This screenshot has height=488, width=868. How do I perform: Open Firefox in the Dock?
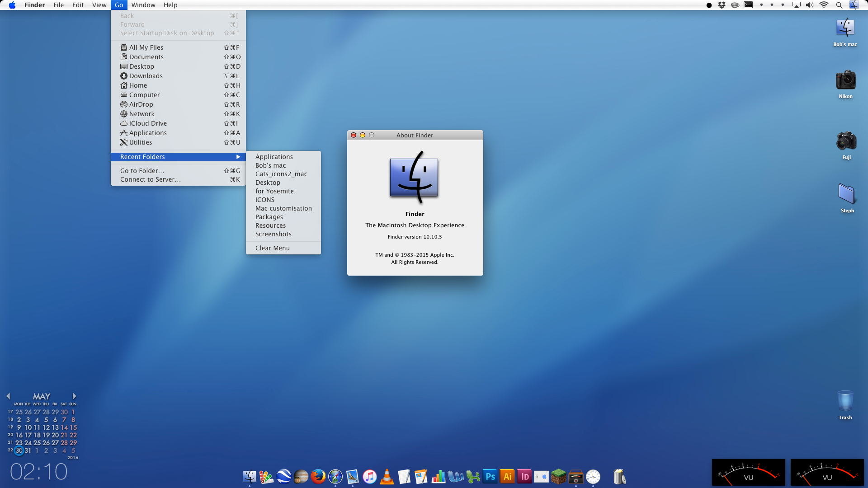pos(318,477)
